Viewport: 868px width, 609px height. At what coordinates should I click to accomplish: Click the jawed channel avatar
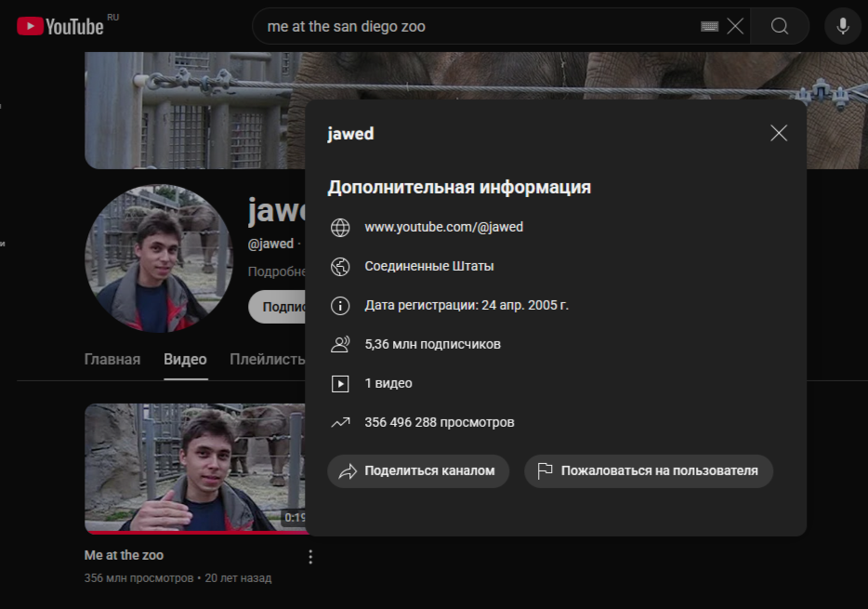tap(159, 258)
